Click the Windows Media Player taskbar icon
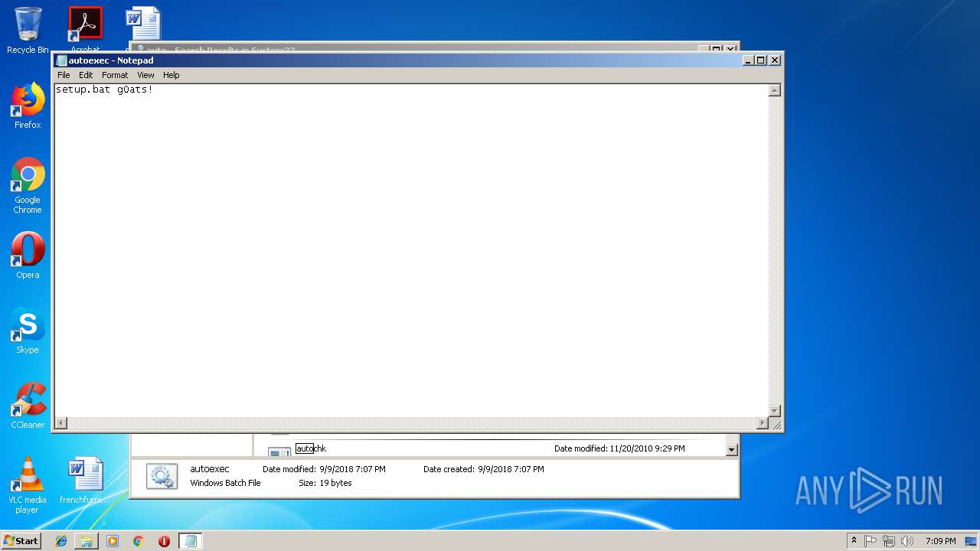 [x=113, y=541]
